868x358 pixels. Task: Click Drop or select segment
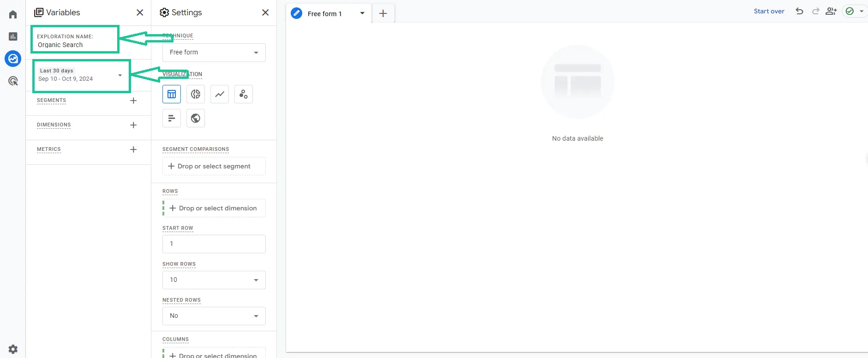click(214, 166)
